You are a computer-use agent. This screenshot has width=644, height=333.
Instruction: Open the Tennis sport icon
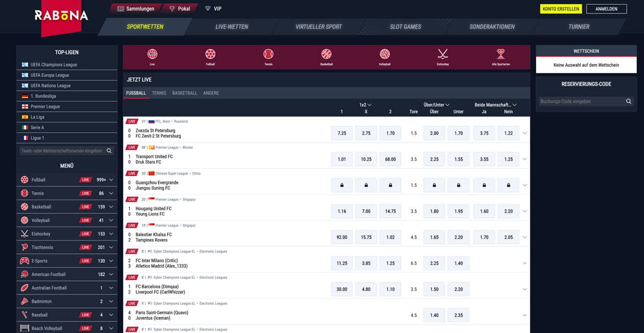click(268, 54)
